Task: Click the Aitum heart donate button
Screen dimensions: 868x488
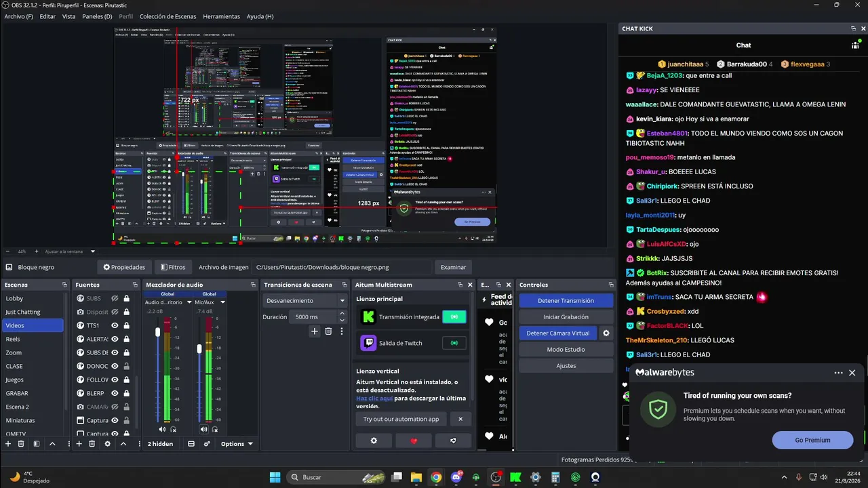Action: (414, 441)
